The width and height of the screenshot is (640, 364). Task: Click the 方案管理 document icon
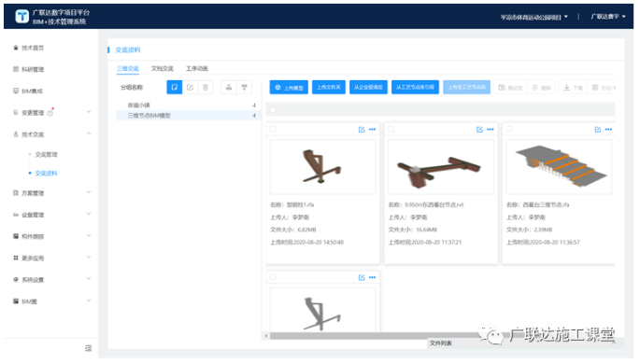[x=16, y=193]
